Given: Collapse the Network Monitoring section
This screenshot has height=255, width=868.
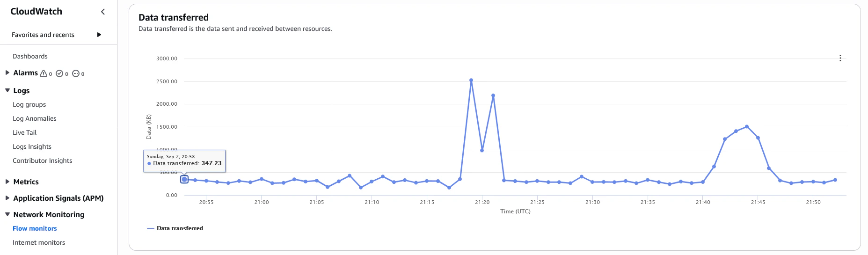Looking at the screenshot, I should (7, 214).
